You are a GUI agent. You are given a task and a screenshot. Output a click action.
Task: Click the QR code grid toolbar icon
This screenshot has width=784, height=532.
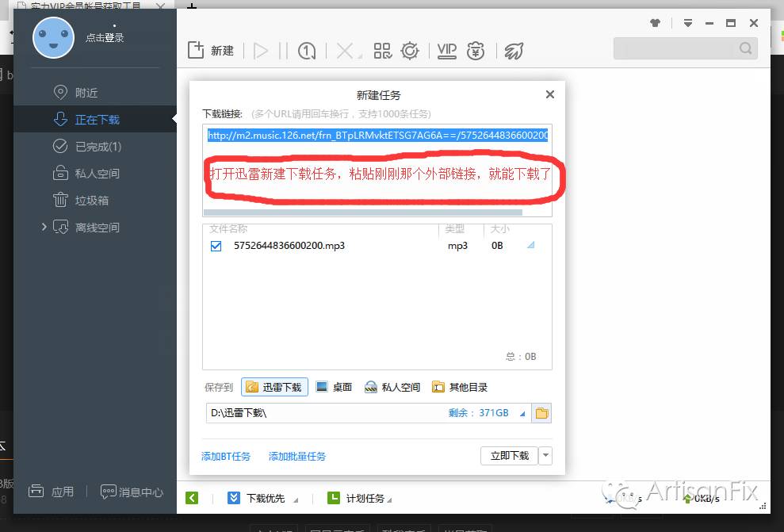pyautogui.click(x=383, y=51)
